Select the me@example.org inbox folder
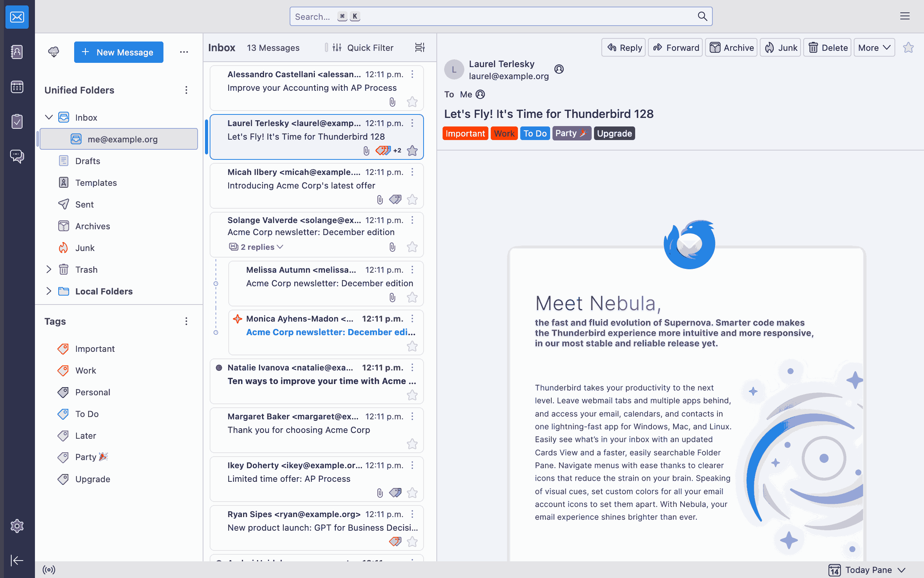924x578 pixels. (x=119, y=139)
